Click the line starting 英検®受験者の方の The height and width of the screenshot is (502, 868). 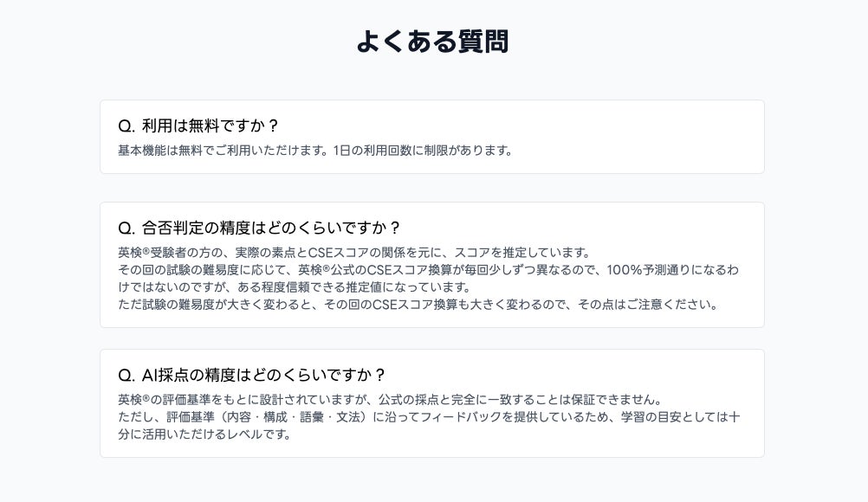(353, 253)
